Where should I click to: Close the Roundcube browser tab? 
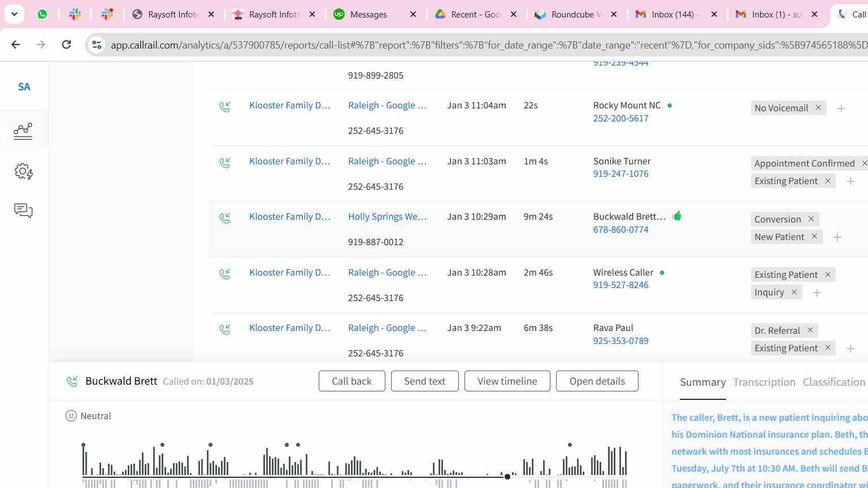pos(614,14)
